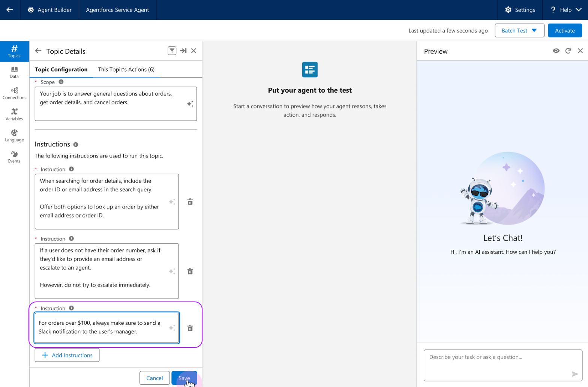Click the Add Instructions button
588x387 pixels.
pos(67,355)
